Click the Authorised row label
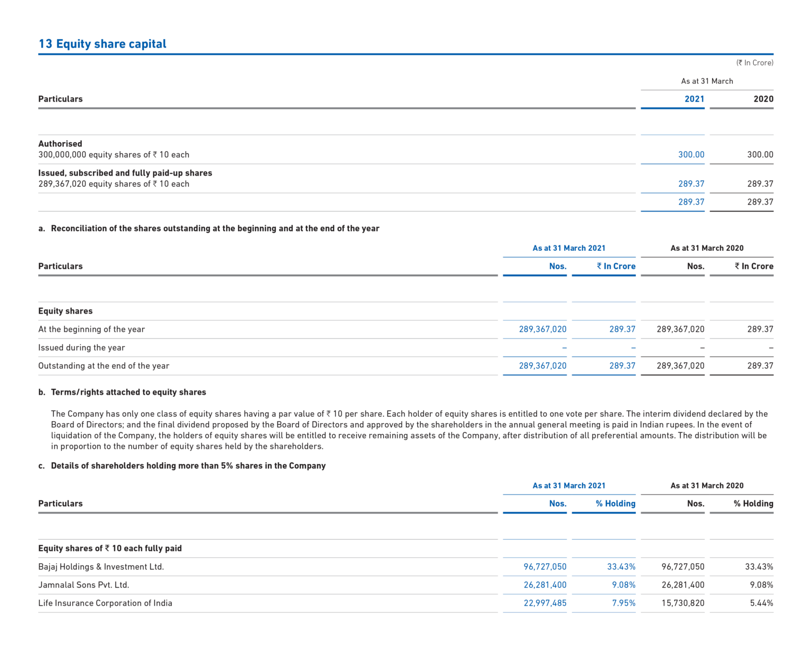Viewport: 812px width, 649px height. point(60,143)
